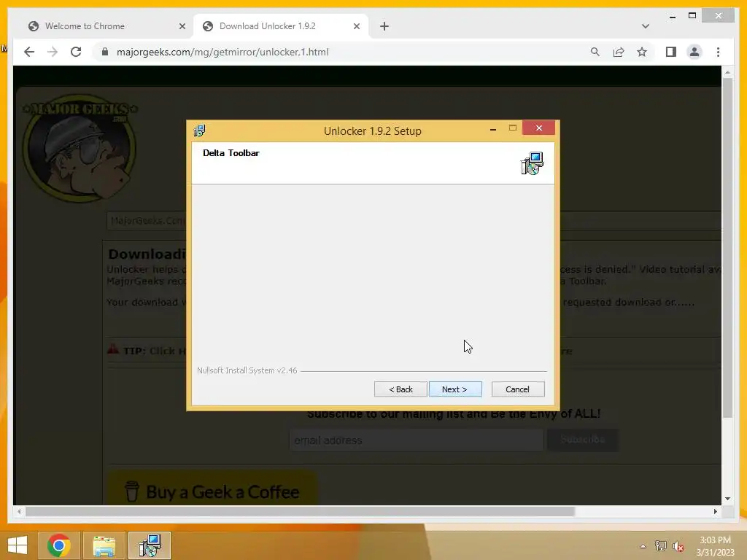
Task: Toggle Chrome's side panel icon
Action: tap(671, 52)
